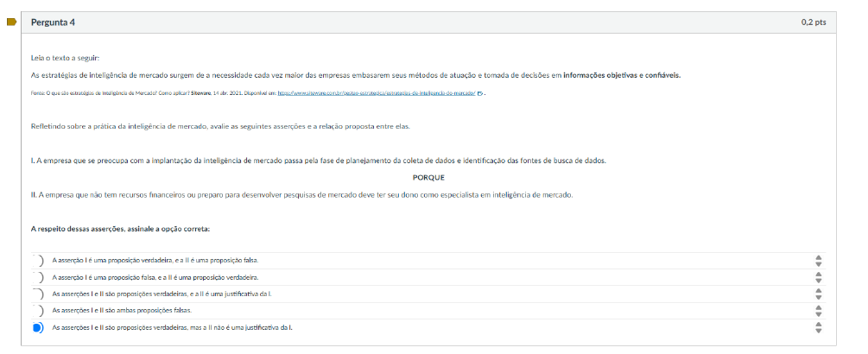Click the bold text 'informações objetivas e confiáveis'
This screenshot has width=868, height=354.
tap(621, 75)
